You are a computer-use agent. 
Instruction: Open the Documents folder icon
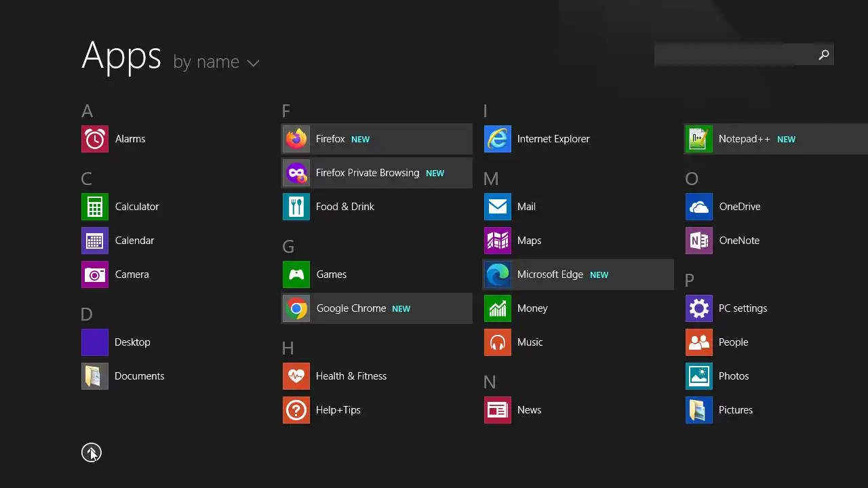(x=95, y=376)
